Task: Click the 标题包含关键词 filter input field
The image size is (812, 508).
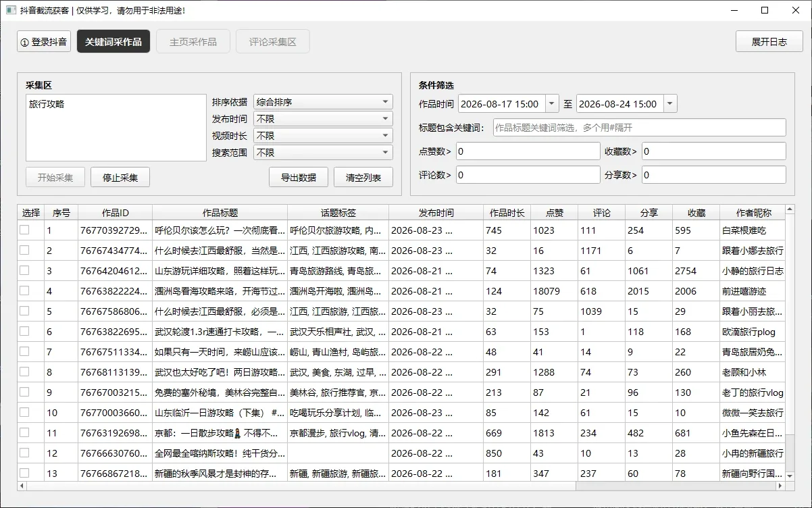Action: point(640,128)
